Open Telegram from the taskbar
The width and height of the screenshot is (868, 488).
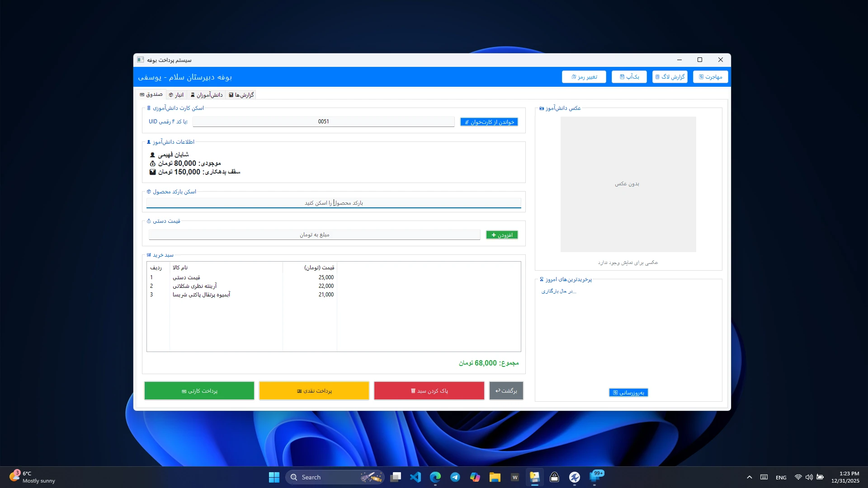pos(455,477)
